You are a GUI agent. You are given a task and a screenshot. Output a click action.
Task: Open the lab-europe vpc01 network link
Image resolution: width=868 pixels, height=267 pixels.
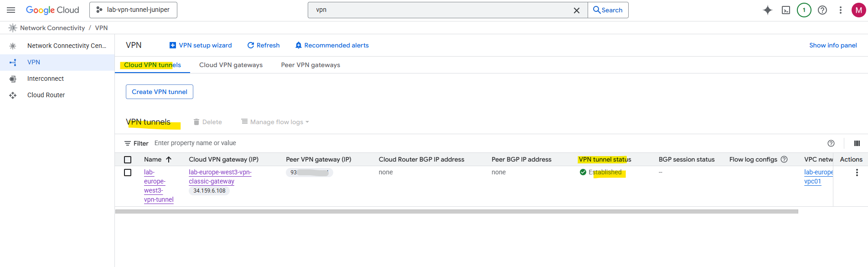pyautogui.click(x=818, y=177)
